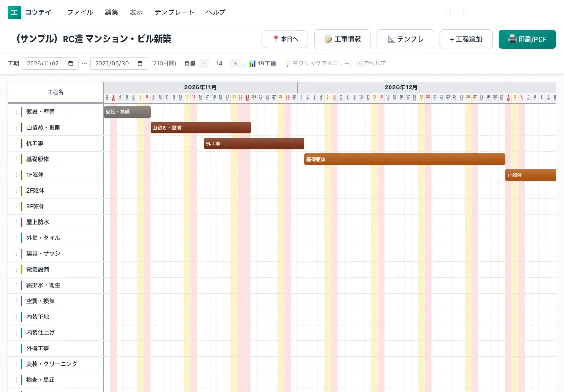Grab drag handle of 仮設・準備 row
This screenshot has height=392, width=564.
tap(15, 112)
